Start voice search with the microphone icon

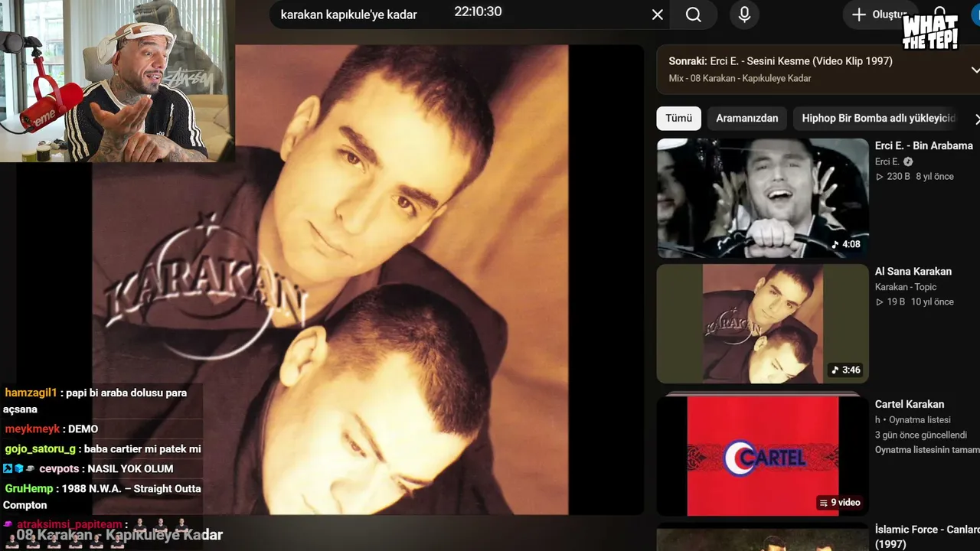(744, 15)
